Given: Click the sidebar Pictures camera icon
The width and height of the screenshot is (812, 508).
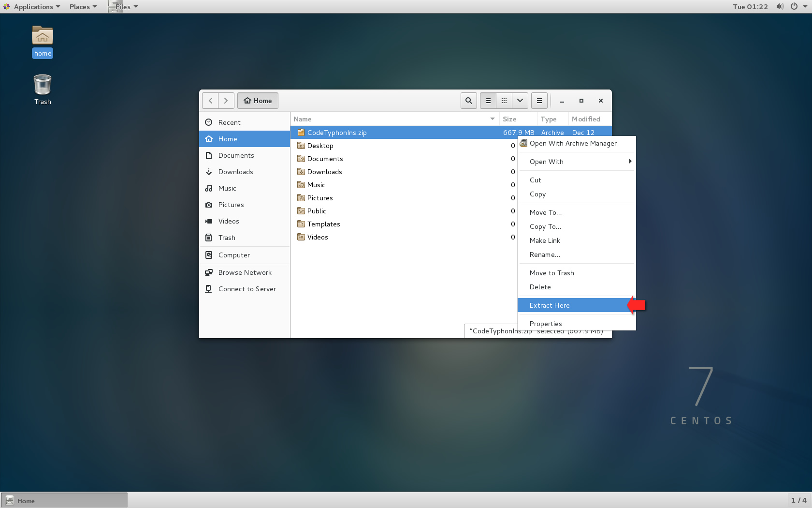Looking at the screenshot, I should coord(209,205).
